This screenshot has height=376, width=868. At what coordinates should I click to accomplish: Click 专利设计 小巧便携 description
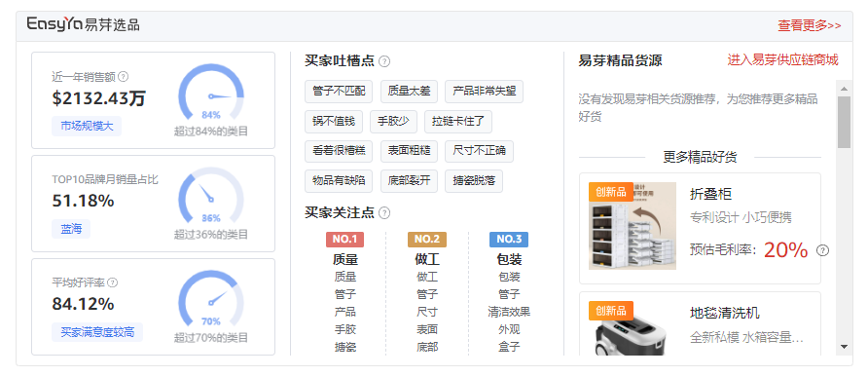[x=741, y=217]
